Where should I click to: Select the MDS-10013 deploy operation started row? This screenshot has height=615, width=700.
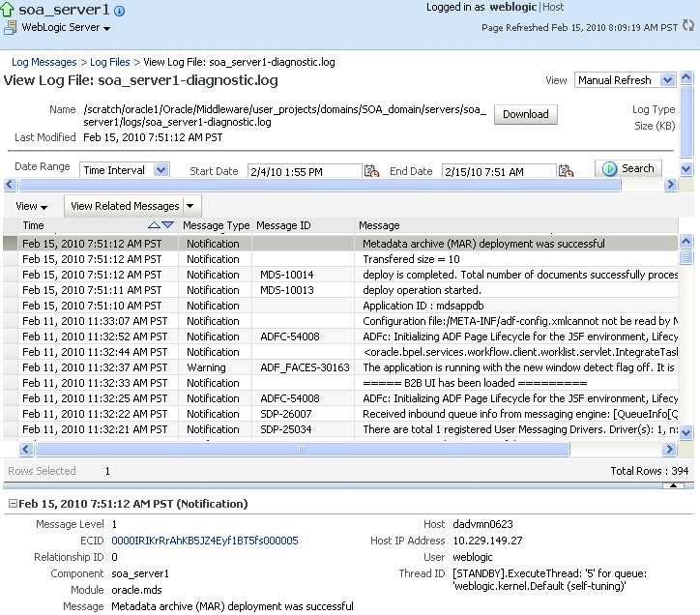coord(340,290)
